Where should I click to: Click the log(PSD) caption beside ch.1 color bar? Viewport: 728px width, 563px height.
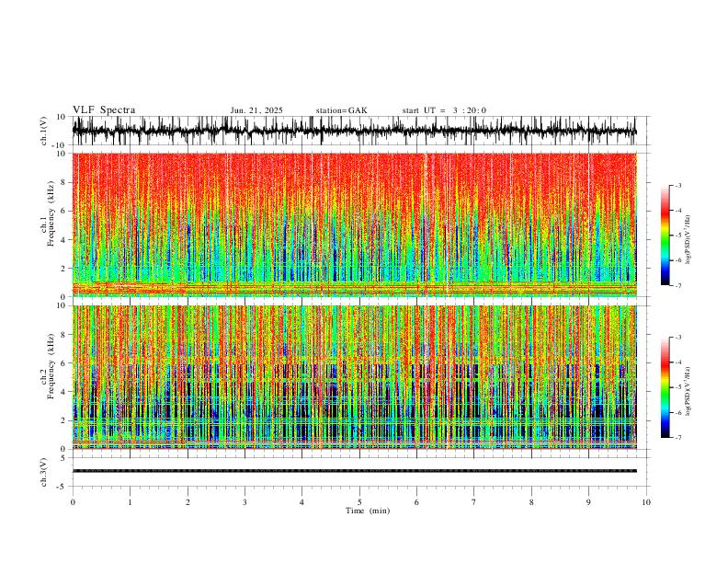click(688, 240)
